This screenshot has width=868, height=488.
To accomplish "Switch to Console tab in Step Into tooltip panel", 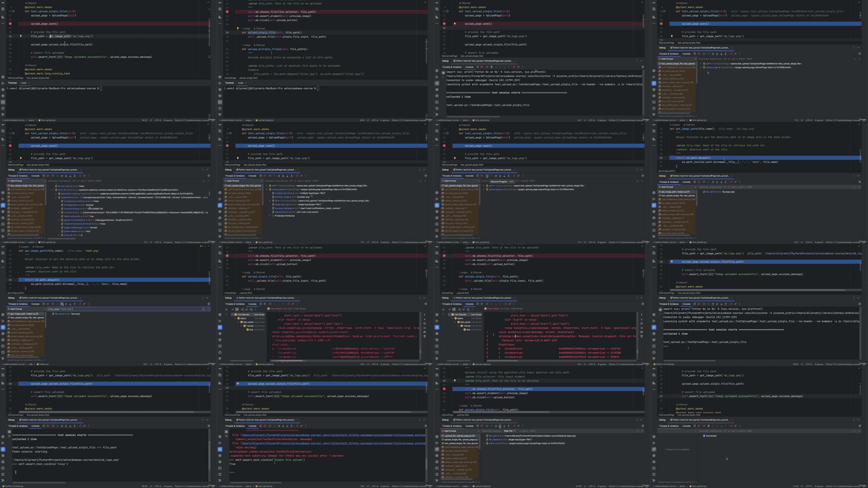I will (x=470, y=426).
